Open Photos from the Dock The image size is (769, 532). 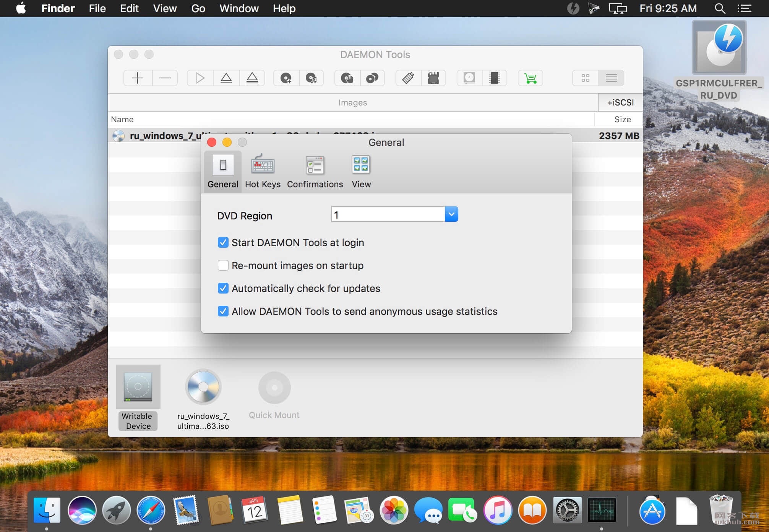tap(394, 510)
